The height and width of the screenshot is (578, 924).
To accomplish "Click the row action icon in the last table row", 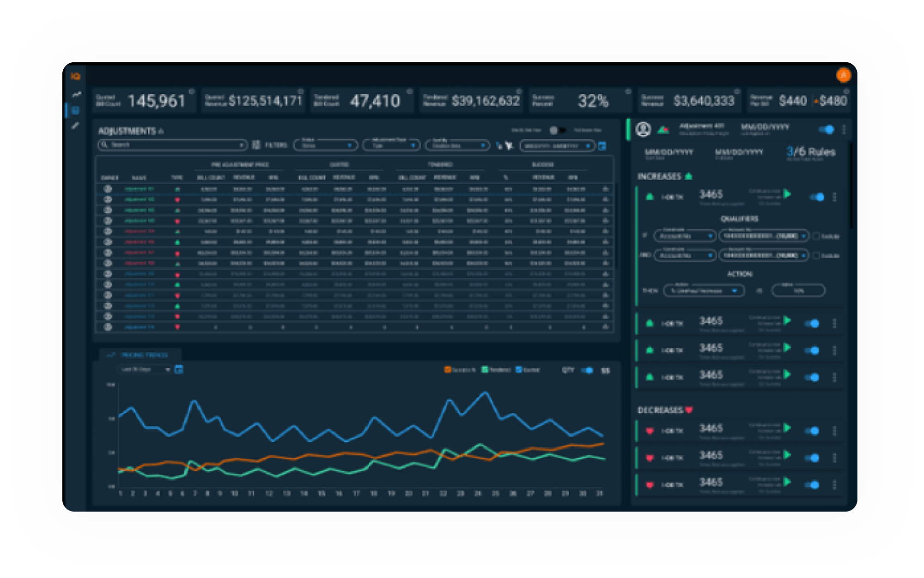I will 605,327.
